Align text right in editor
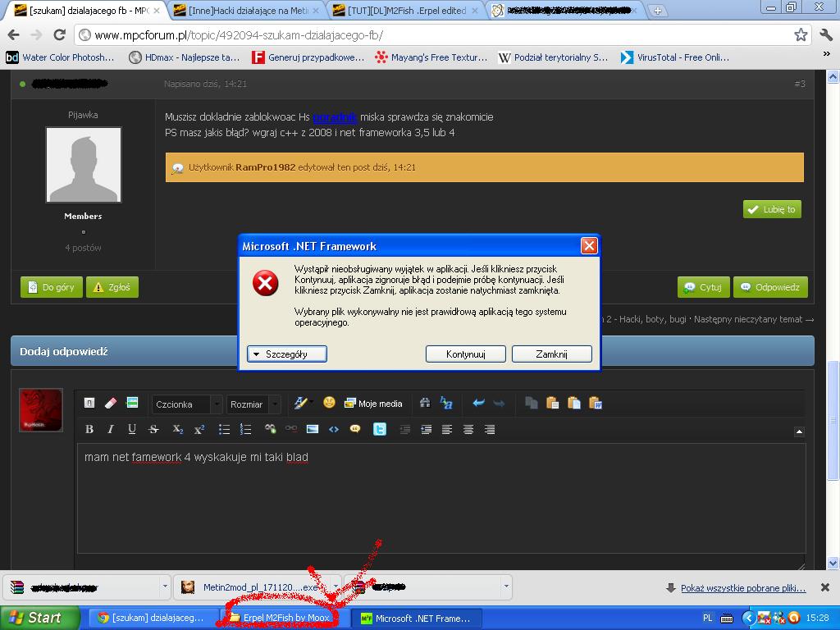This screenshot has height=630, width=840. [489, 429]
